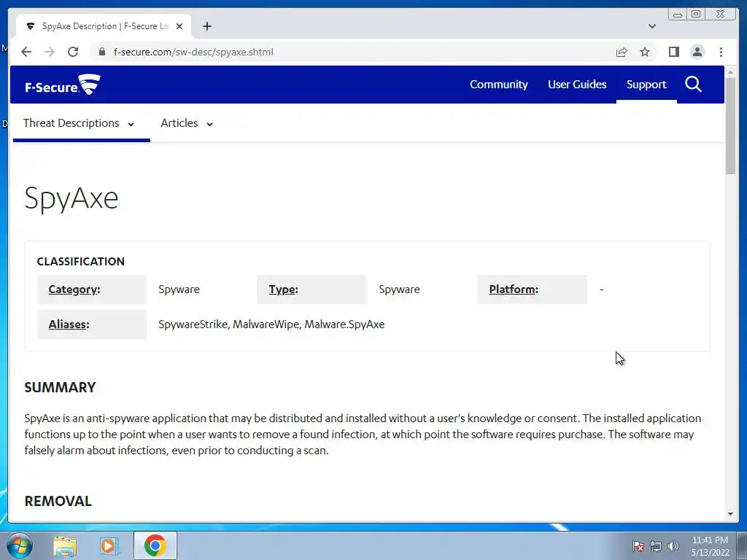
Task: Open the User Guides link
Action: click(x=577, y=85)
